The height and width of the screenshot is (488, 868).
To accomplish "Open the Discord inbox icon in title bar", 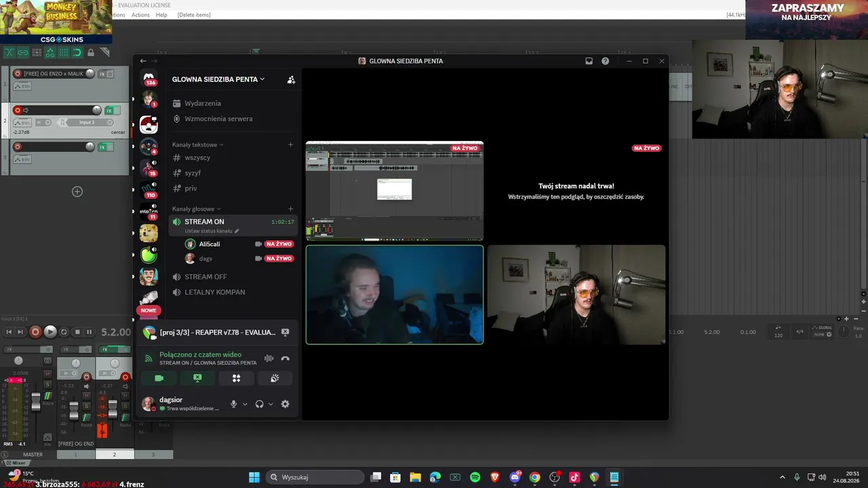I will [589, 61].
